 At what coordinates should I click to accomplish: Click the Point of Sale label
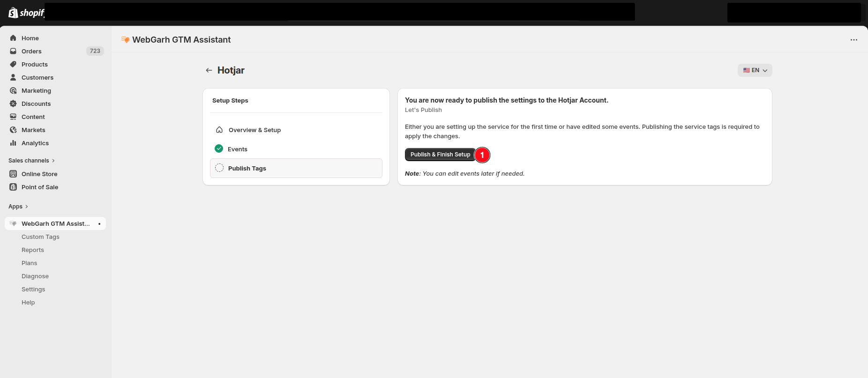[x=40, y=187]
